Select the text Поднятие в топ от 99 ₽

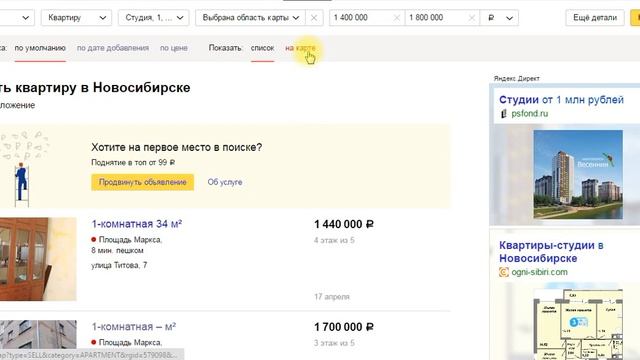(x=133, y=162)
